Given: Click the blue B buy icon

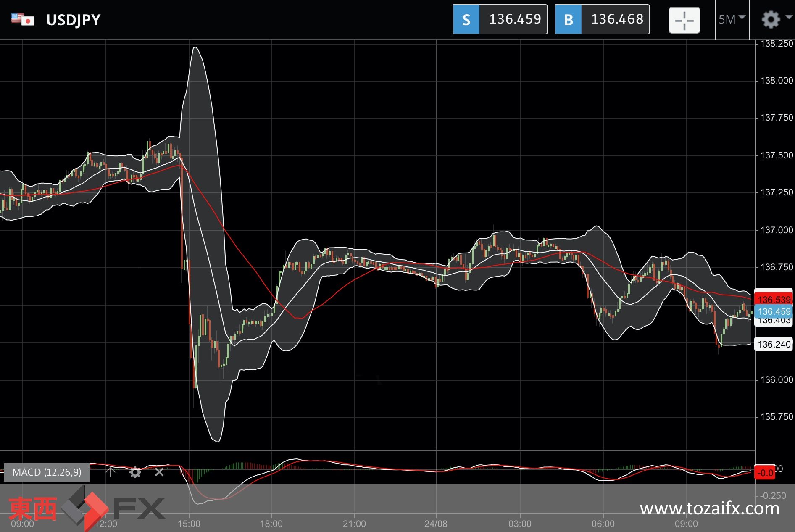Looking at the screenshot, I should coord(568,19).
